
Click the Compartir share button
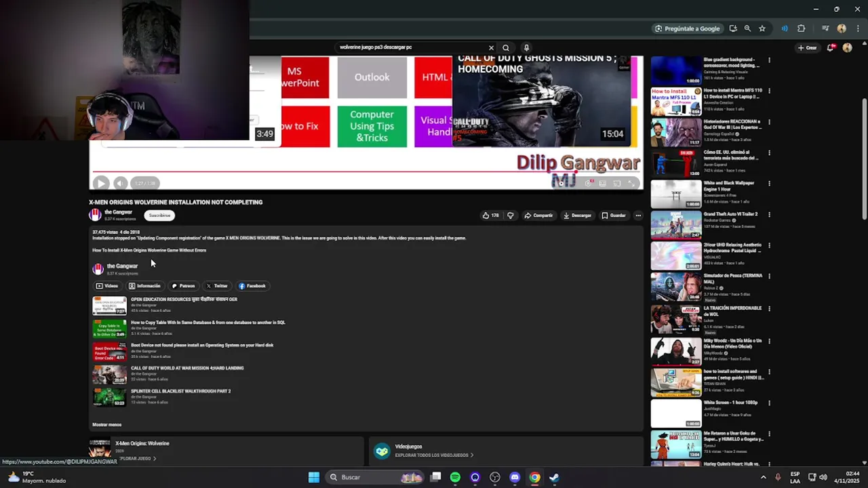pos(539,216)
